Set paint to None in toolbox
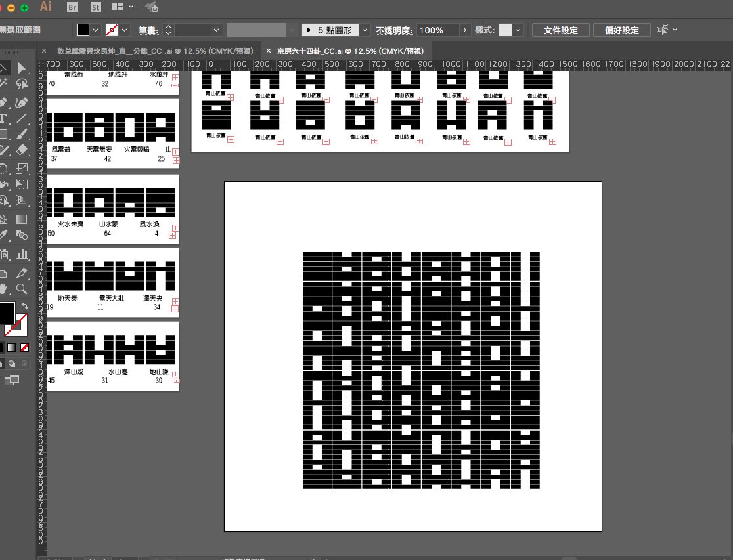Viewport: 733px width, 560px height. (x=25, y=347)
